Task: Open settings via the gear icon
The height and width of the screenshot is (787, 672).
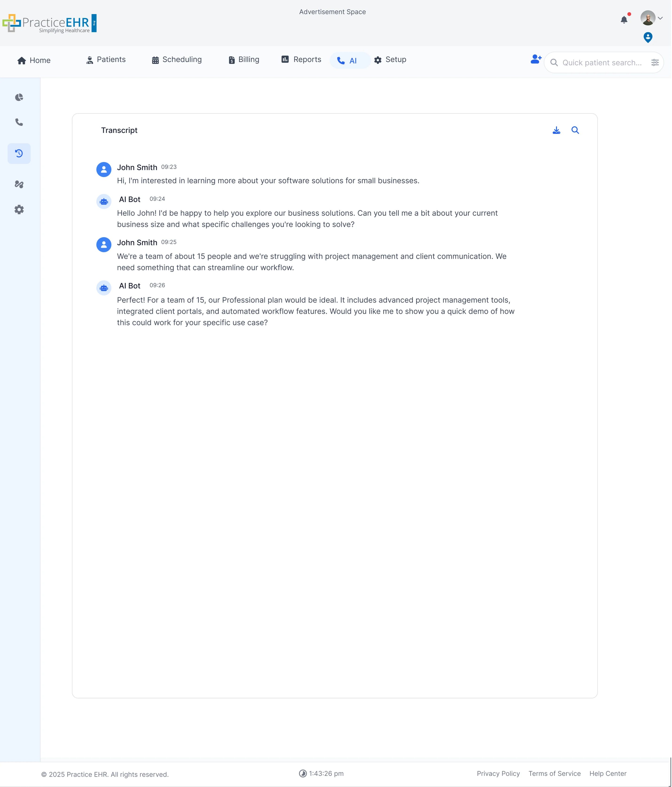Action: click(19, 209)
